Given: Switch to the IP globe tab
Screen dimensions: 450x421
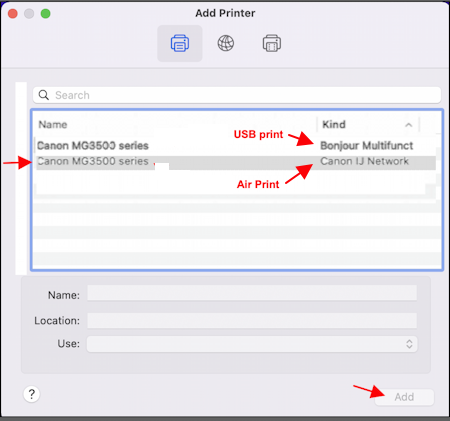Looking at the screenshot, I should (226, 43).
